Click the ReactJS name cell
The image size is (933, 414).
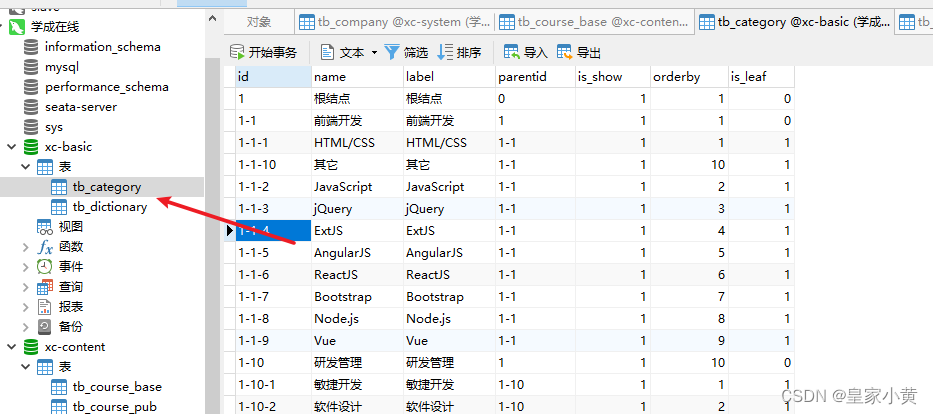coord(357,275)
